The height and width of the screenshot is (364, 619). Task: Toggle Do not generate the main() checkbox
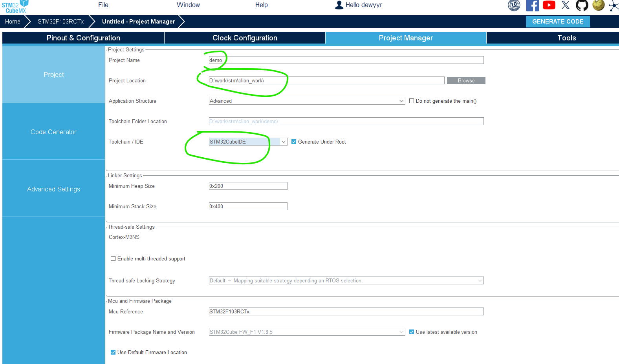412,101
